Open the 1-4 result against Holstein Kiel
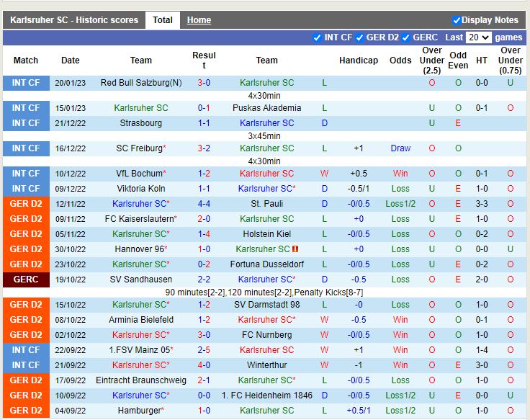The image size is (530, 420). pos(204,234)
